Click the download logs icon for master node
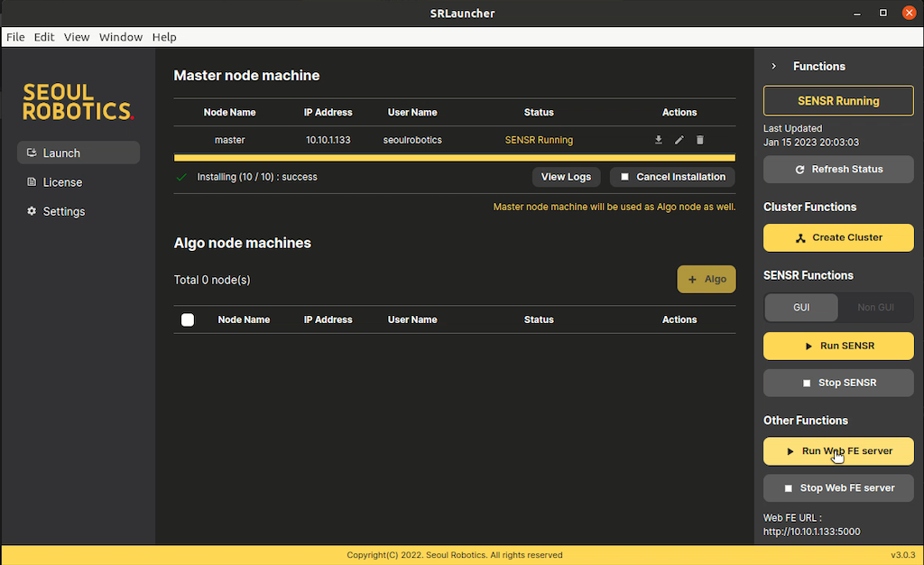 click(658, 140)
